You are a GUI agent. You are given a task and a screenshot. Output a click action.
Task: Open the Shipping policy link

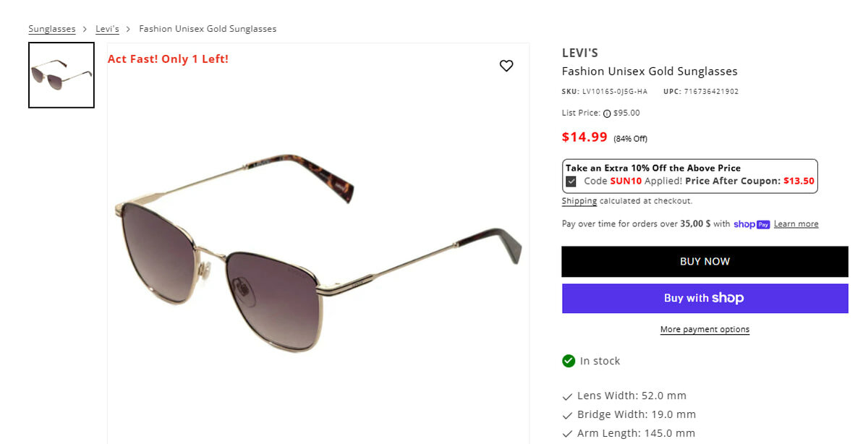coord(579,201)
